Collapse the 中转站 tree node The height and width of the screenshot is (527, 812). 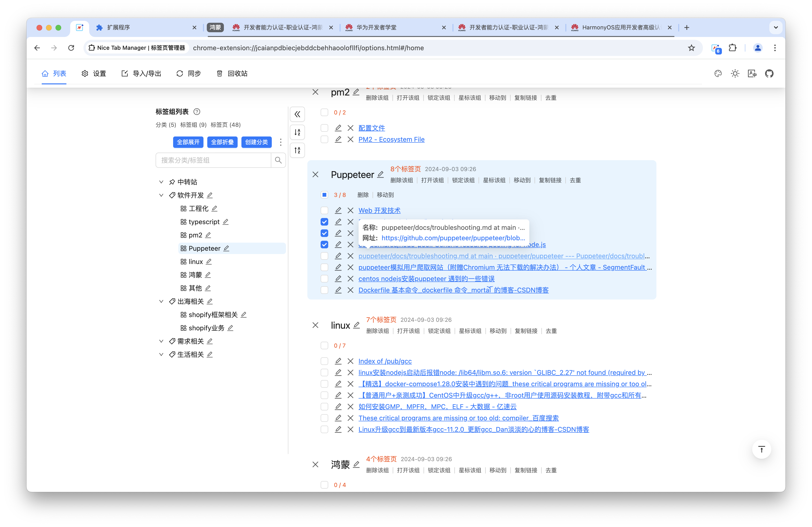point(161,182)
